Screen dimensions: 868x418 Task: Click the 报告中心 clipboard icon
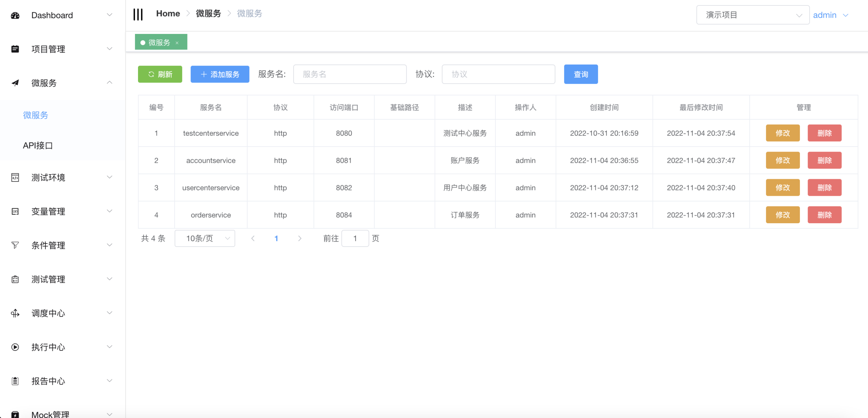point(15,381)
